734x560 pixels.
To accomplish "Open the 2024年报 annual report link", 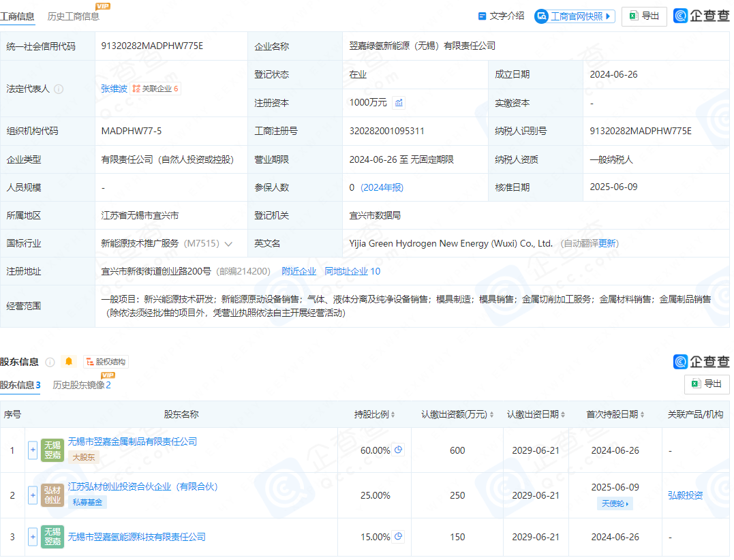I will pos(382,187).
